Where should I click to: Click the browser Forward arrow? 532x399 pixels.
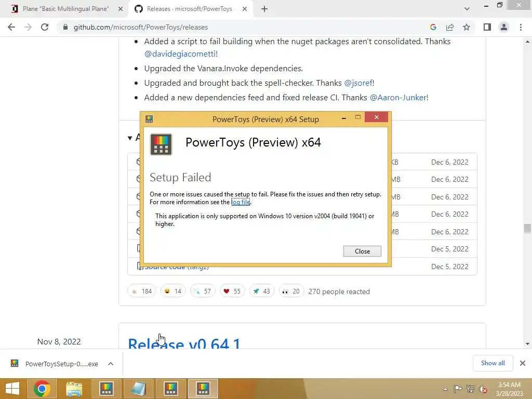28,27
